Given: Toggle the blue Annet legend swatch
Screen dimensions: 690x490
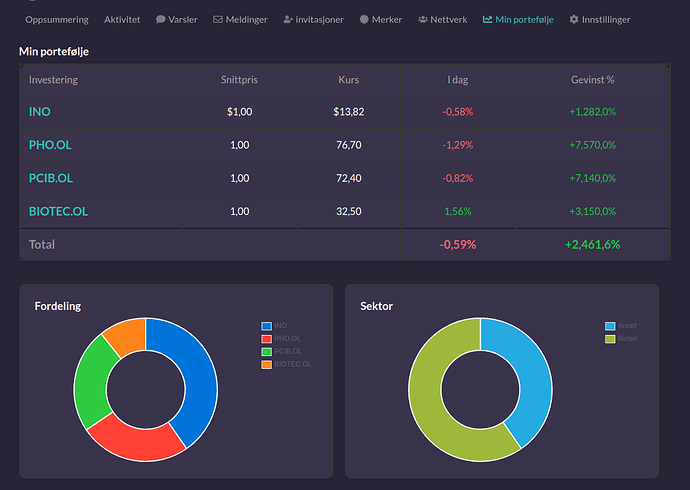Looking at the screenshot, I should coord(610,326).
